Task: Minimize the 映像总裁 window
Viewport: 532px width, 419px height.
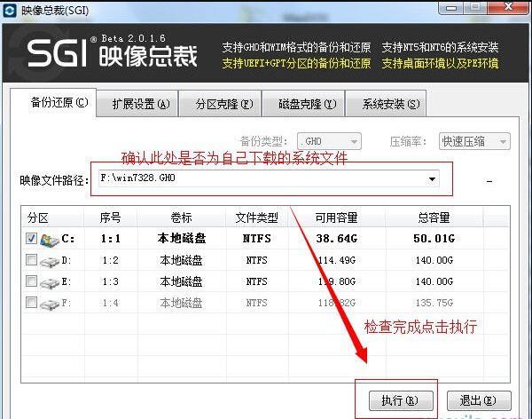Action: coord(451,7)
